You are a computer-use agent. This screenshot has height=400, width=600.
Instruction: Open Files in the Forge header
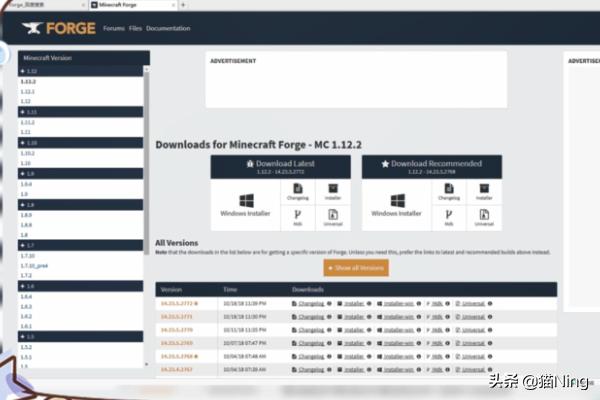(135, 28)
